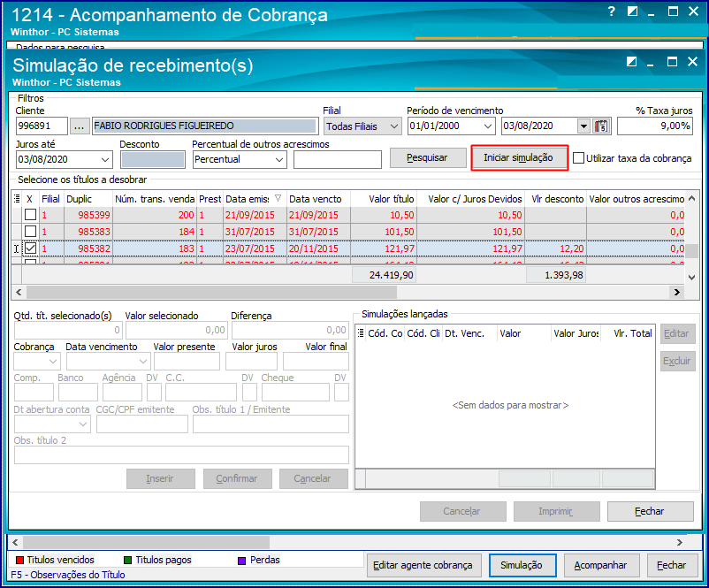Click the Confirmar button
Viewport: 709px width, 588px height.
(238, 478)
